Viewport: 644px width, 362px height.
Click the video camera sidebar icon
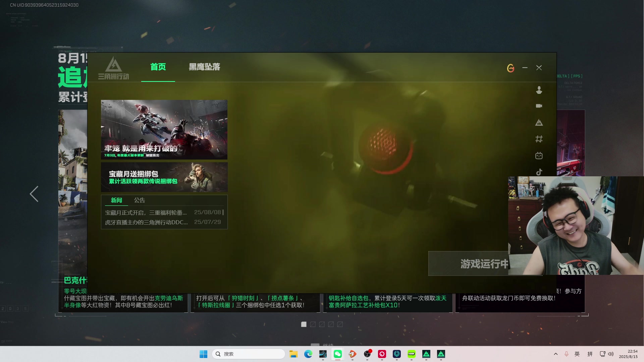coord(539,106)
